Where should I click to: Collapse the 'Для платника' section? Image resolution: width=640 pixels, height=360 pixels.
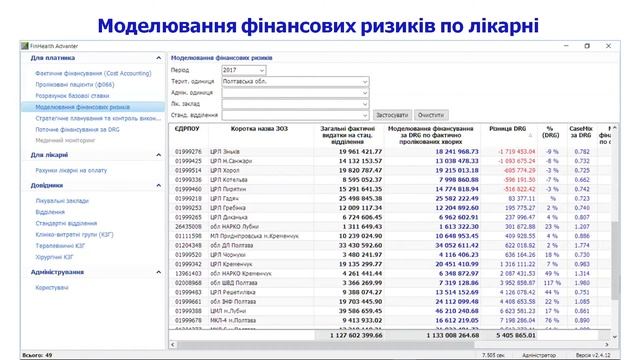tap(158, 58)
